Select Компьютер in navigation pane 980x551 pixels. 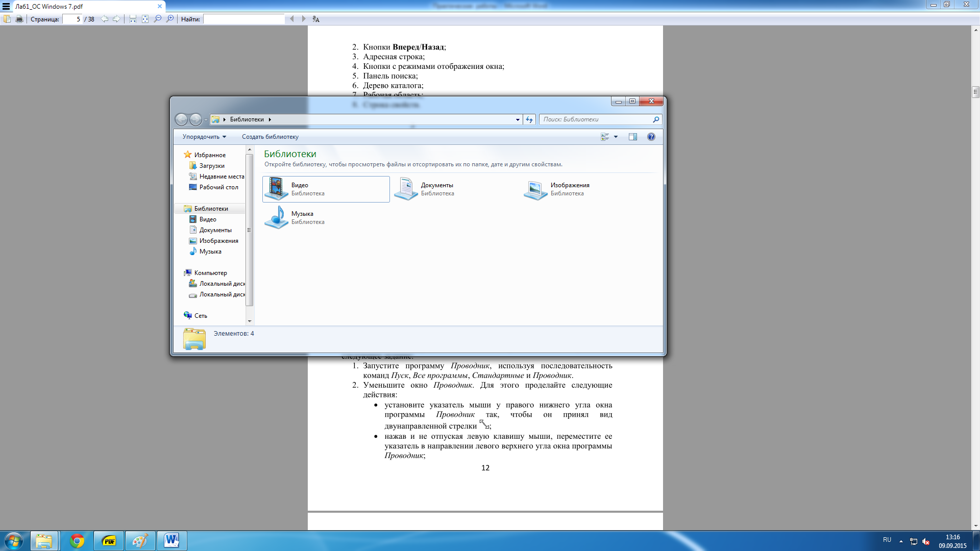tap(210, 272)
